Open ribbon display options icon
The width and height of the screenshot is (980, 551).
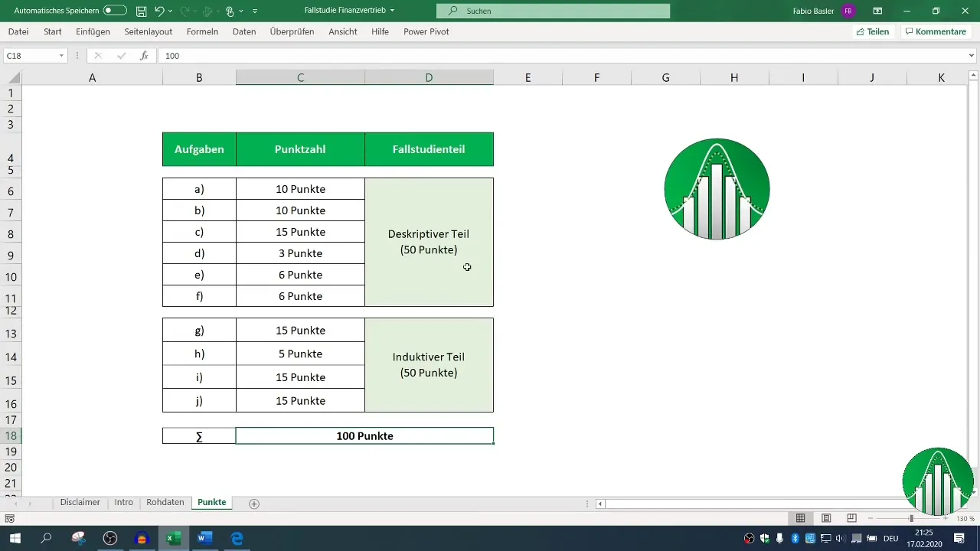click(x=877, y=11)
